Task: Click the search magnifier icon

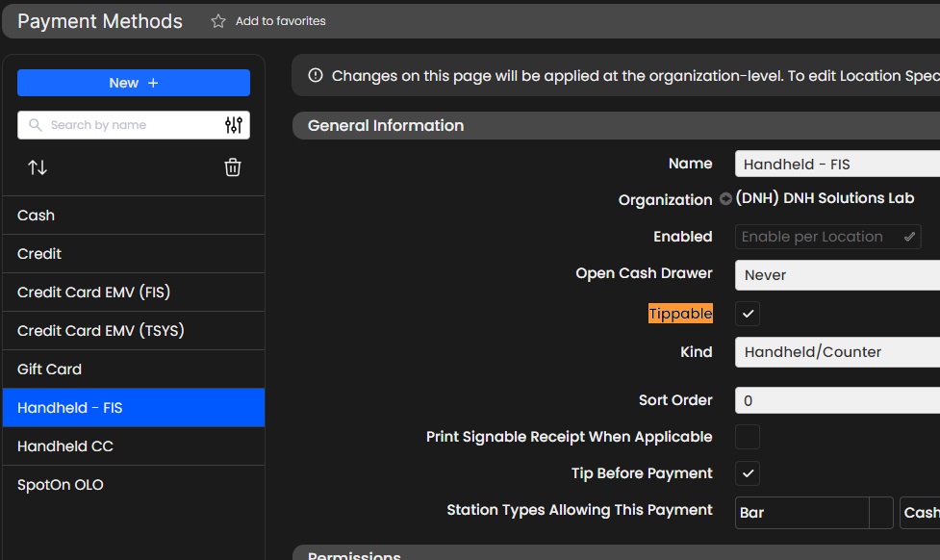Action: [36, 125]
